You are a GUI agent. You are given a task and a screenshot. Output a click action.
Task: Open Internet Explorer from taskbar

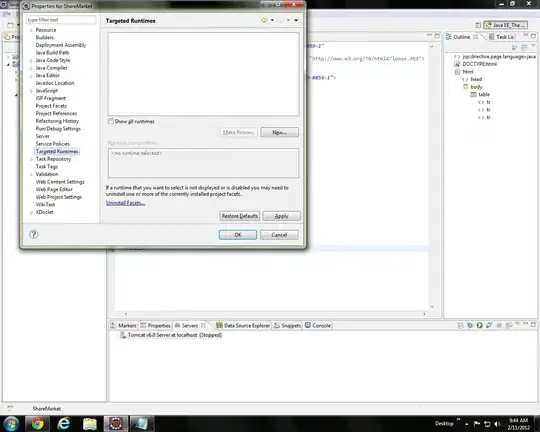tap(63, 423)
